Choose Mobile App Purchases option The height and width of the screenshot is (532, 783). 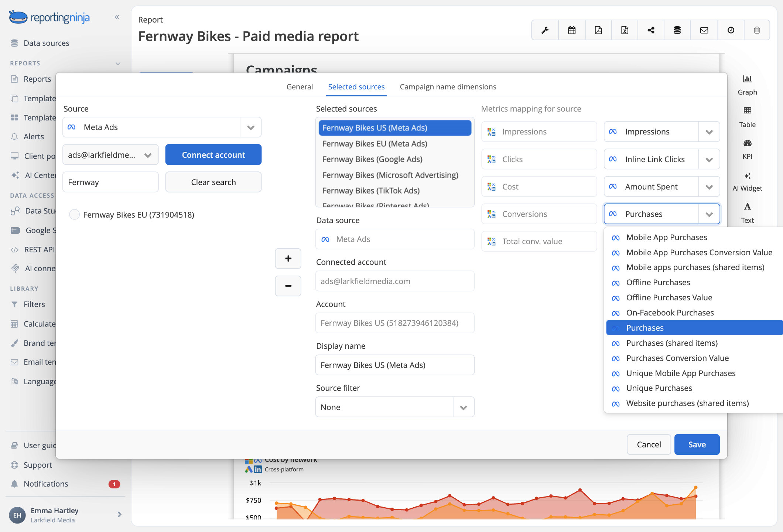point(694,237)
